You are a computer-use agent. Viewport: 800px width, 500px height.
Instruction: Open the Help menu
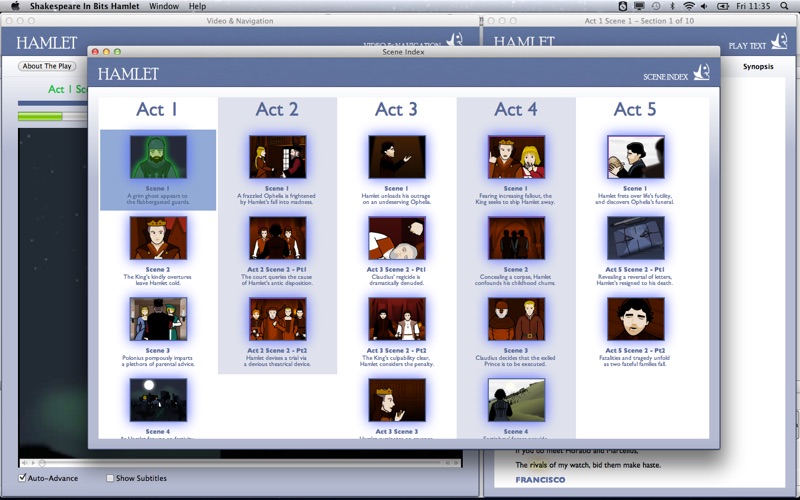click(197, 6)
